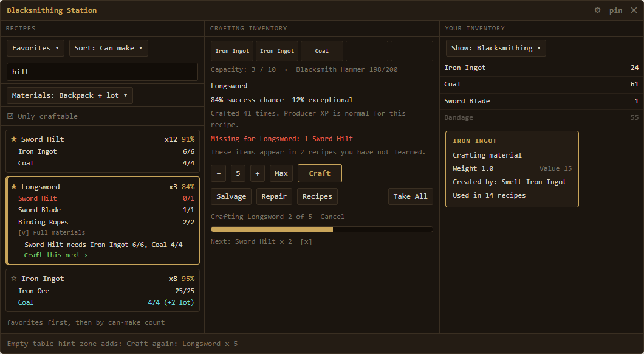The width and height of the screenshot is (644, 354).
Task: Click the second Iron Ingot crafting slot
Action: (x=277, y=51)
